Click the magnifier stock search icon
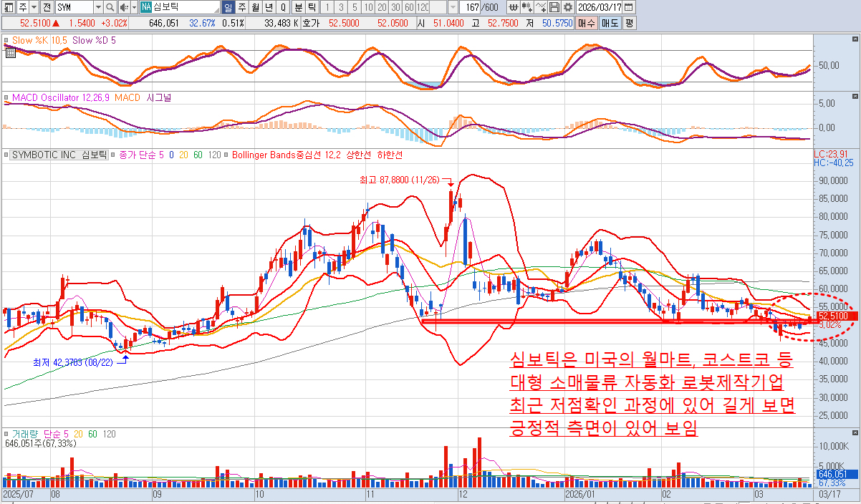 110,7
